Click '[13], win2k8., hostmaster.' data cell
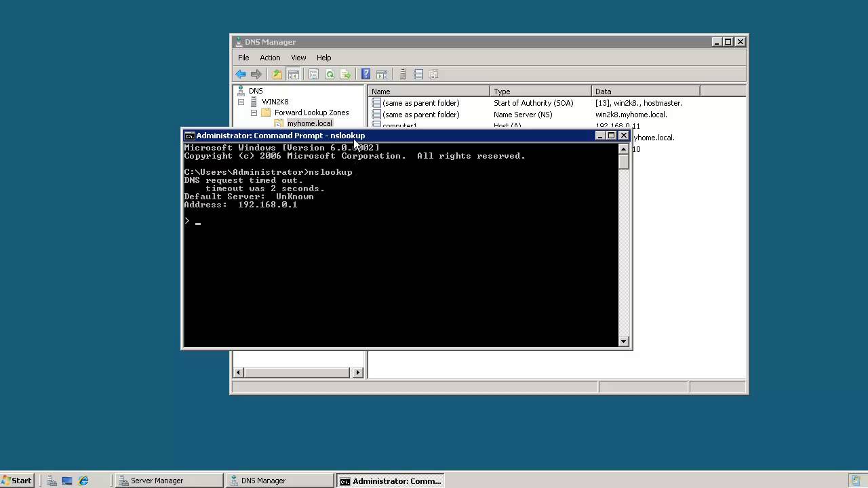This screenshot has height=488, width=868. click(639, 103)
